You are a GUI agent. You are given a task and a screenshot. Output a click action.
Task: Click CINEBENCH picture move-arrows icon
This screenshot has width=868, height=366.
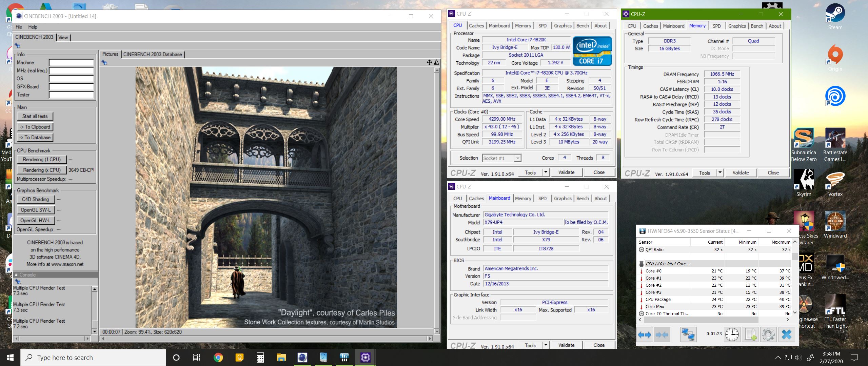[x=429, y=62]
